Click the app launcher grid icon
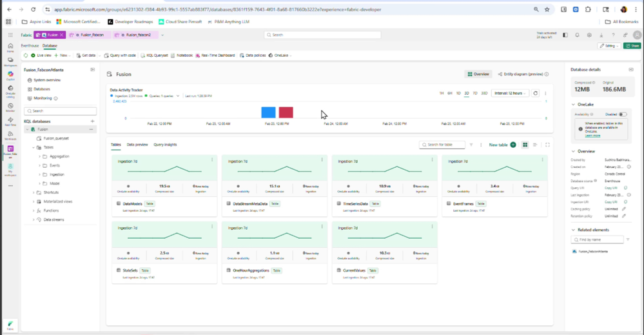Viewport: 644px width, 335px height. coord(10,35)
